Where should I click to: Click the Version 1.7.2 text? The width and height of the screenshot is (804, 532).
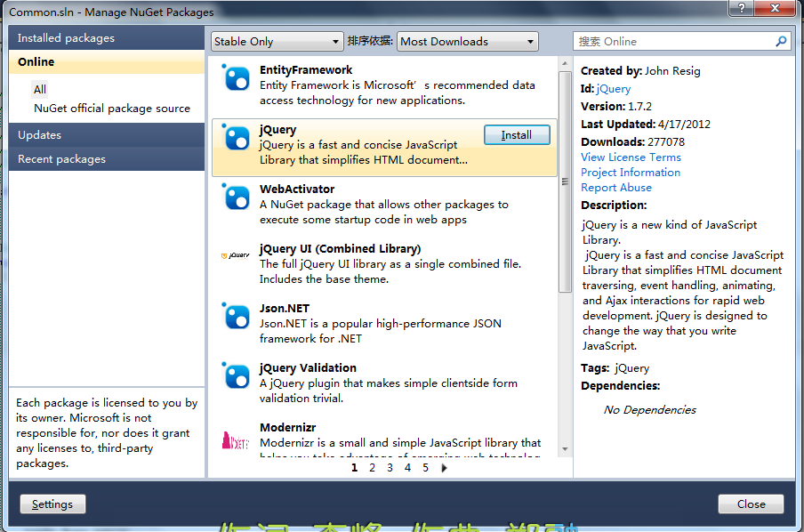point(615,106)
